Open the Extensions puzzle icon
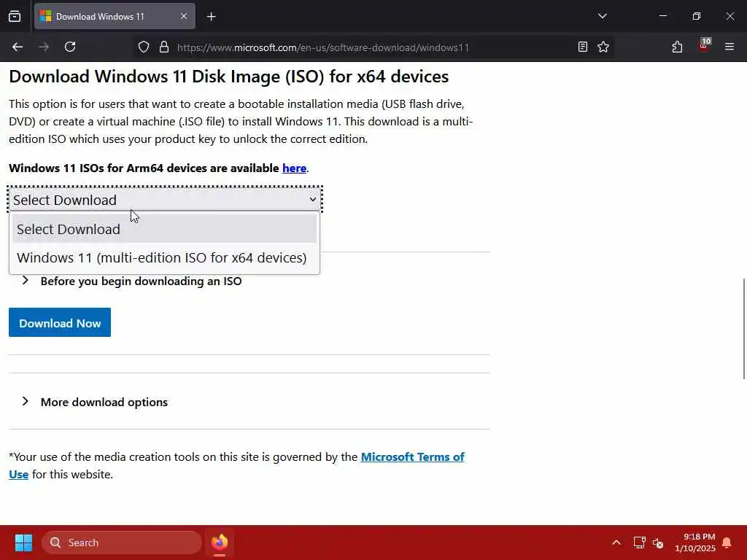 coord(677,47)
